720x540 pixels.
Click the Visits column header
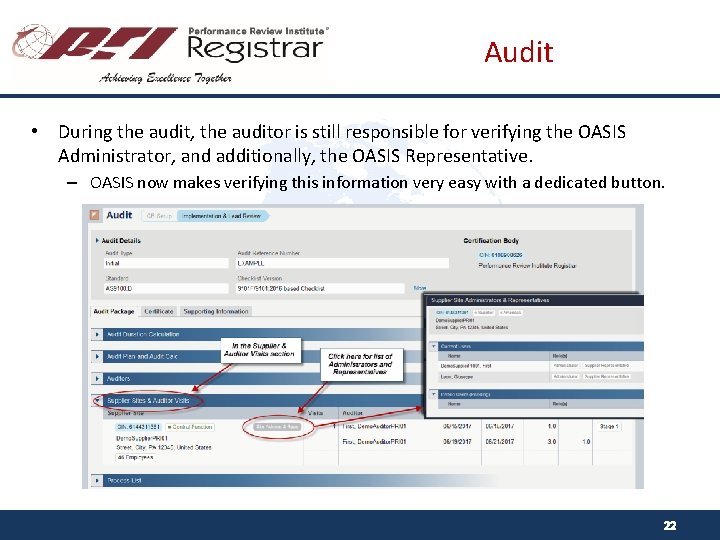coord(315,413)
